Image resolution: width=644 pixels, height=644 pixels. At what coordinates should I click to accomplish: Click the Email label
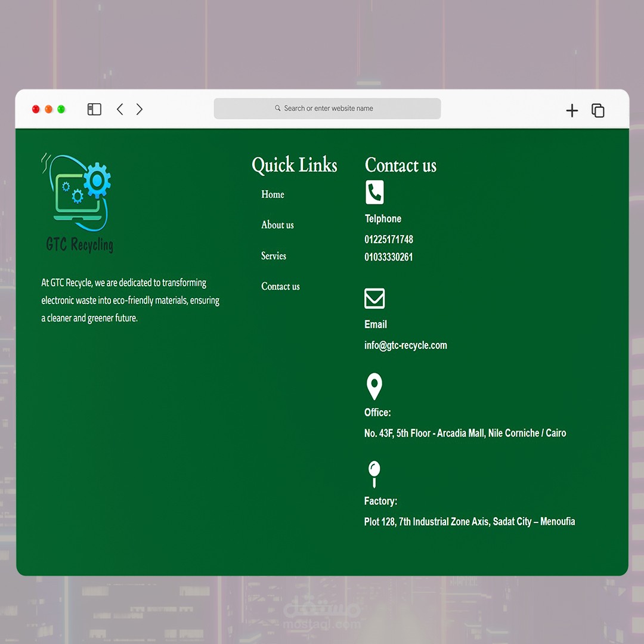376,324
